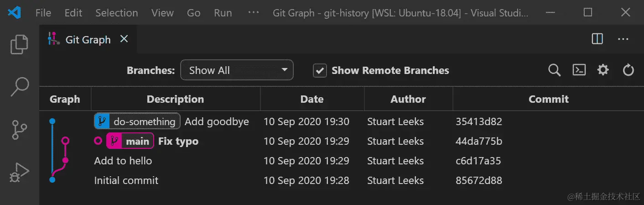Click the Commit column header
The image size is (644, 205).
[x=548, y=99]
